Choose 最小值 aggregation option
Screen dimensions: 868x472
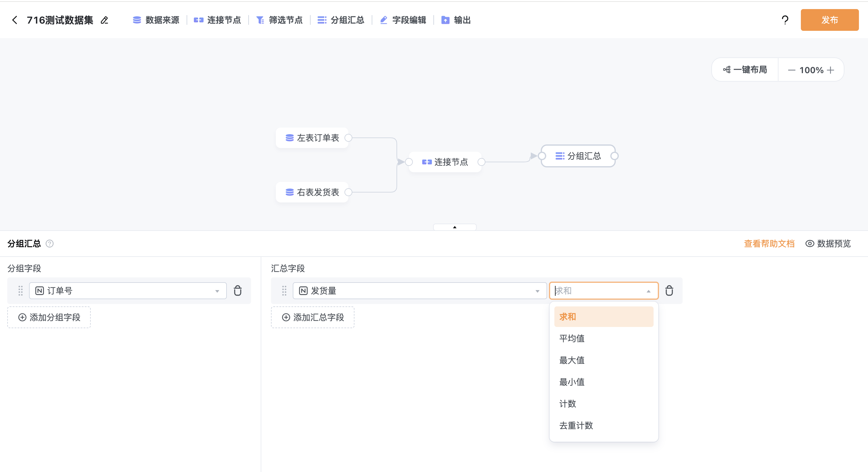click(603, 382)
